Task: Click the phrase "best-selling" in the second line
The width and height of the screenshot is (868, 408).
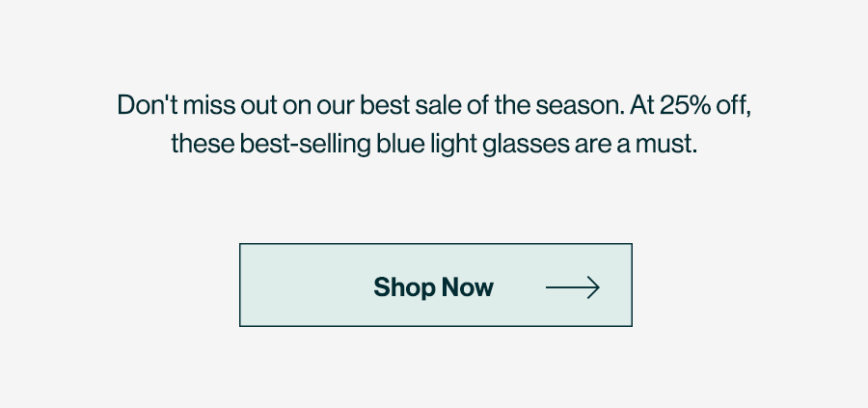Action: (305, 144)
